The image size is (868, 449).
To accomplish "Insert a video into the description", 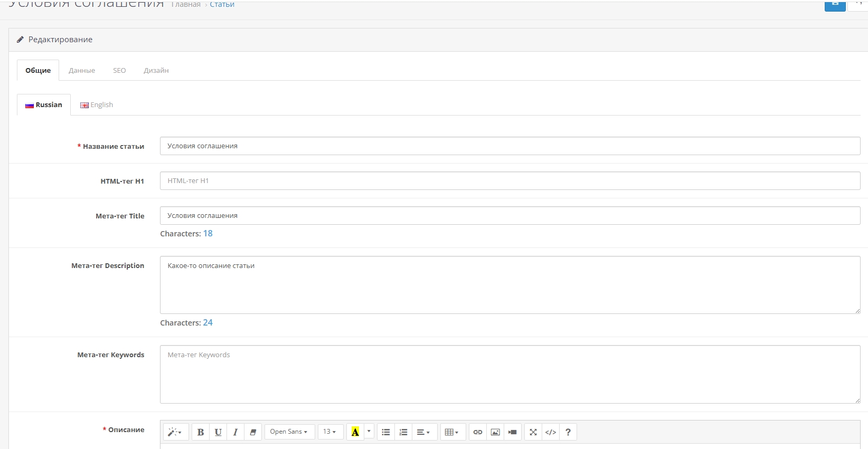I will [x=513, y=432].
